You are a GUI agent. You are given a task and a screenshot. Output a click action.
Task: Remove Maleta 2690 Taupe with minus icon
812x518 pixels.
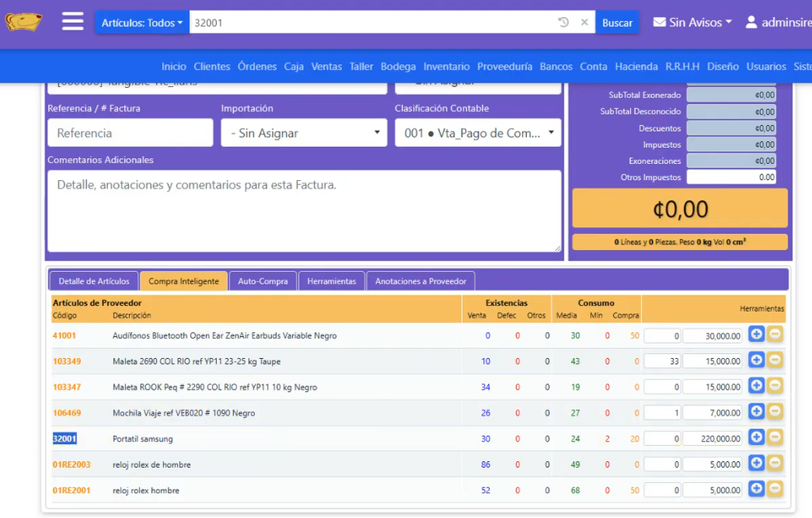click(x=775, y=360)
